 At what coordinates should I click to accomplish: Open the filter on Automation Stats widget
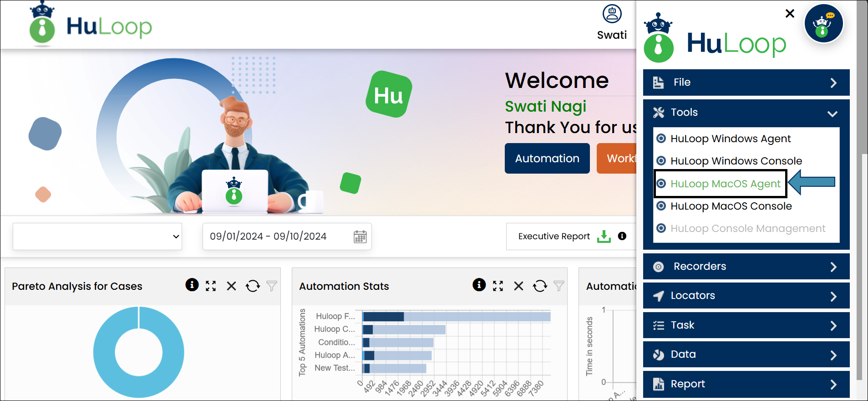pos(559,286)
